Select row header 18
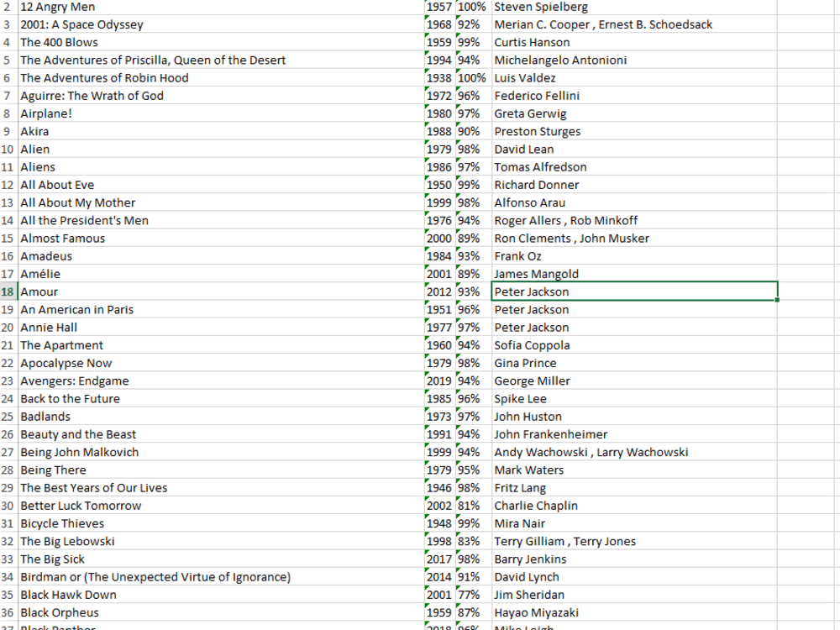The width and height of the screenshot is (840, 630). pyautogui.click(x=8, y=291)
